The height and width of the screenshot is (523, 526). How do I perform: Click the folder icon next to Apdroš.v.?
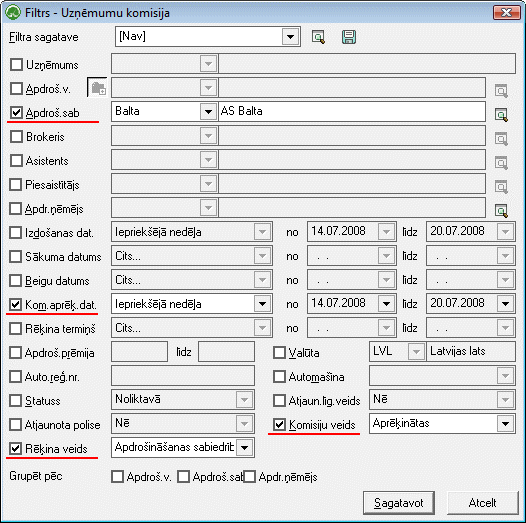pos(98,88)
